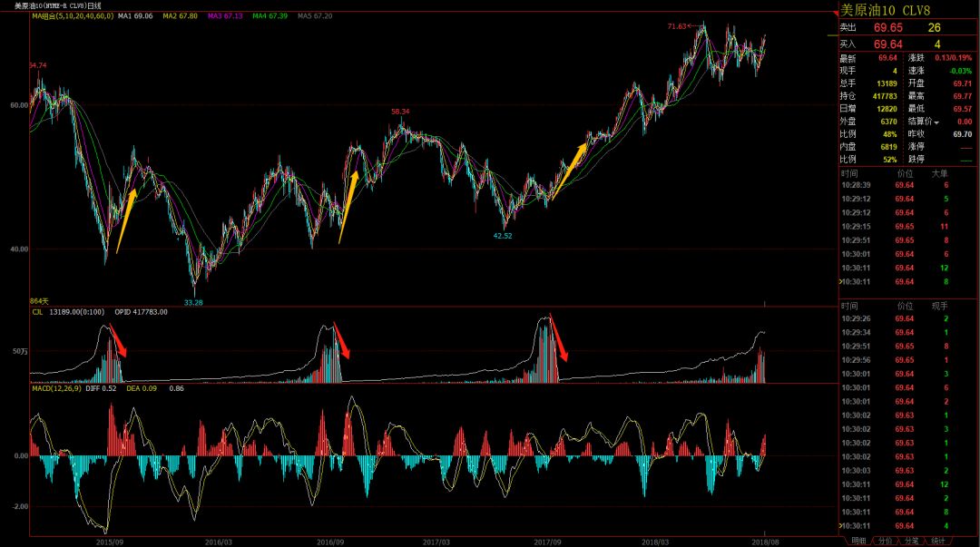The width and height of the screenshot is (980, 547).
Task: Switch to the 分价 tab
Action: tap(885, 541)
